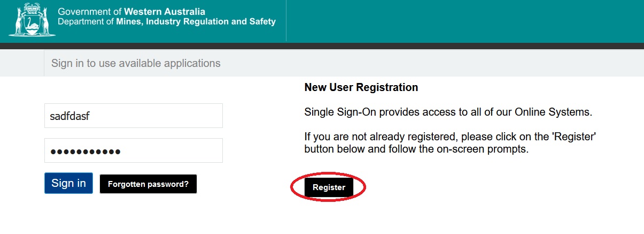Select the New User Registration heading

tap(361, 87)
